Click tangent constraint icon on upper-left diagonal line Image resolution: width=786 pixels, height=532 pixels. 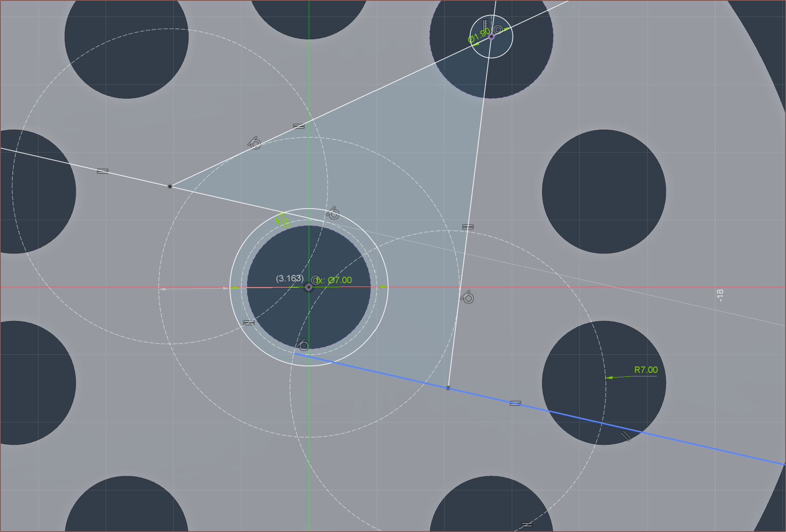pyautogui.click(x=255, y=143)
